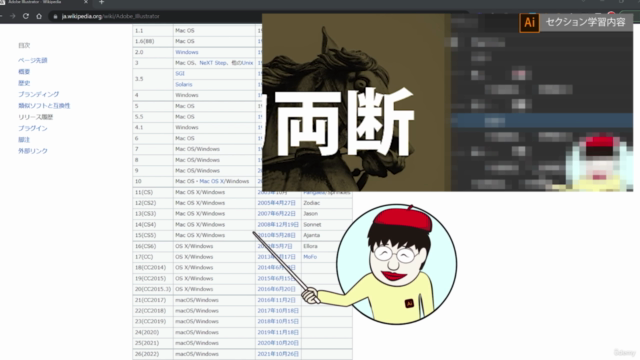Go to 類似ソフトと互換性 section
This screenshot has height=360, width=640.
[44, 106]
